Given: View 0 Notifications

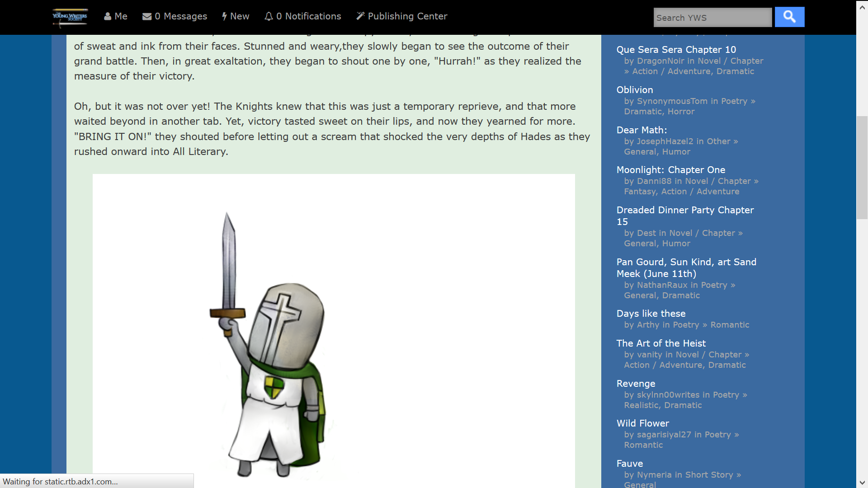Looking at the screenshot, I should (303, 16).
